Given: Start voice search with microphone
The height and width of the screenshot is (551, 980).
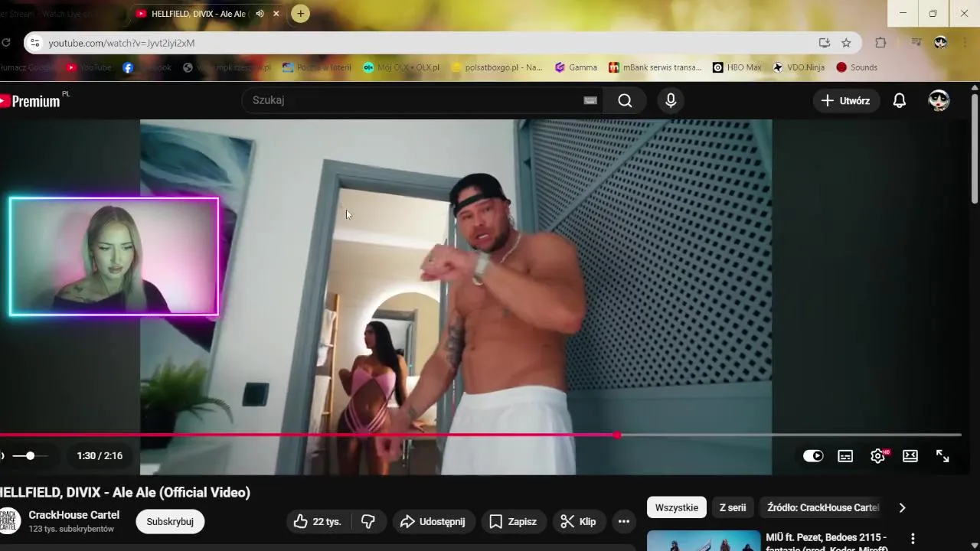Looking at the screenshot, I should [671, 100].
